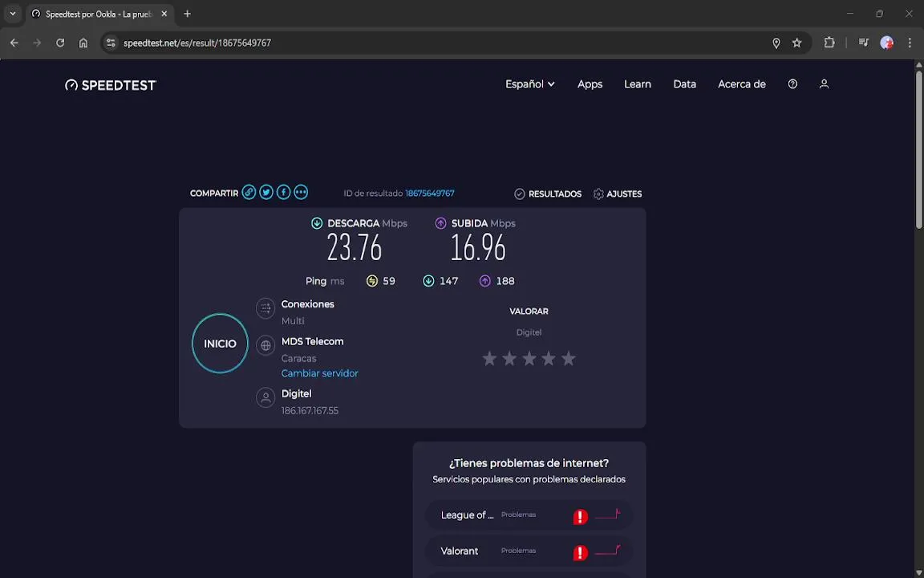Rate Digitel two stars
924x578 pixels.
509,358
